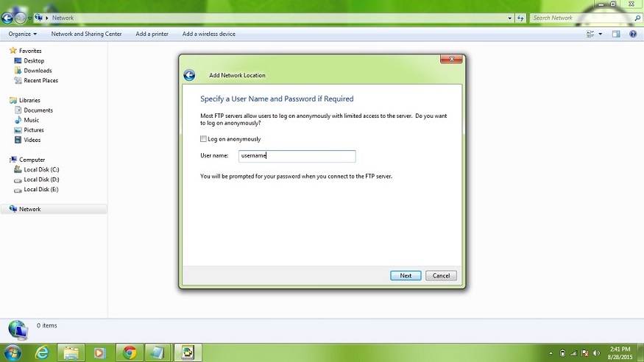
Task: Launch Internet Explorer from taskbar
Action: [42, 352]
